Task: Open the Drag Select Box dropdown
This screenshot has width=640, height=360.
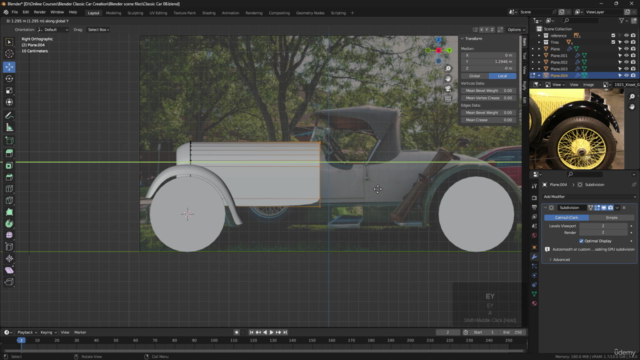Action: pyautogui.click(x=98, y=30)
